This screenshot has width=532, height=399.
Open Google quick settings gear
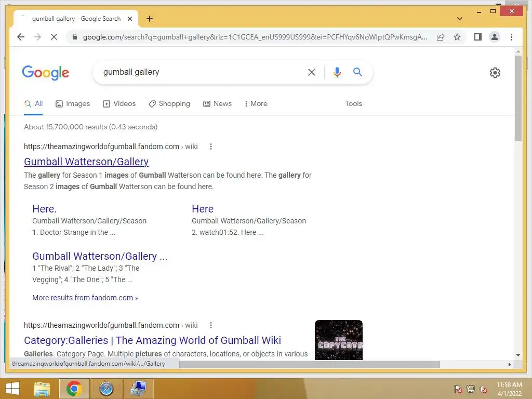495,73
